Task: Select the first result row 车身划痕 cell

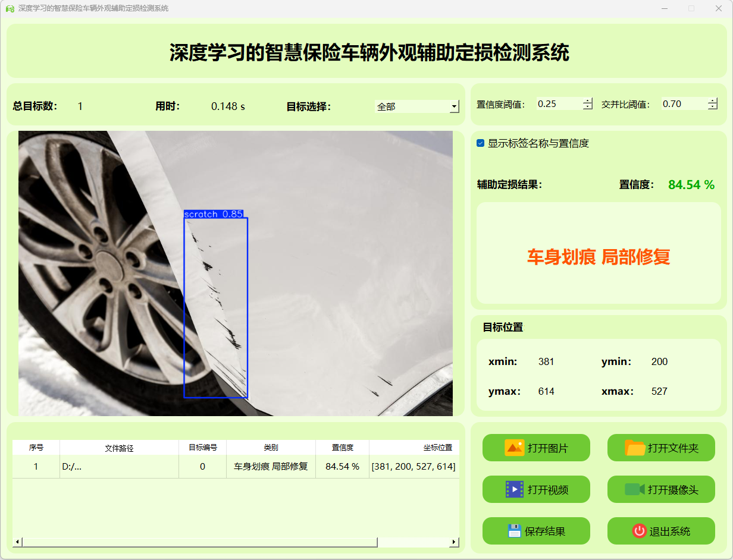Action: tap(271, 467)
